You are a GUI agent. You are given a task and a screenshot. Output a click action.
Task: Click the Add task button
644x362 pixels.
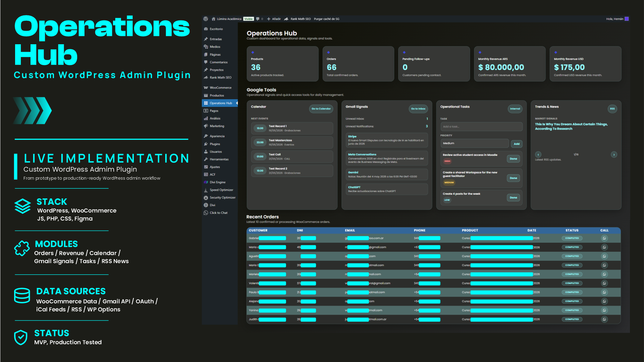point(517,144)
